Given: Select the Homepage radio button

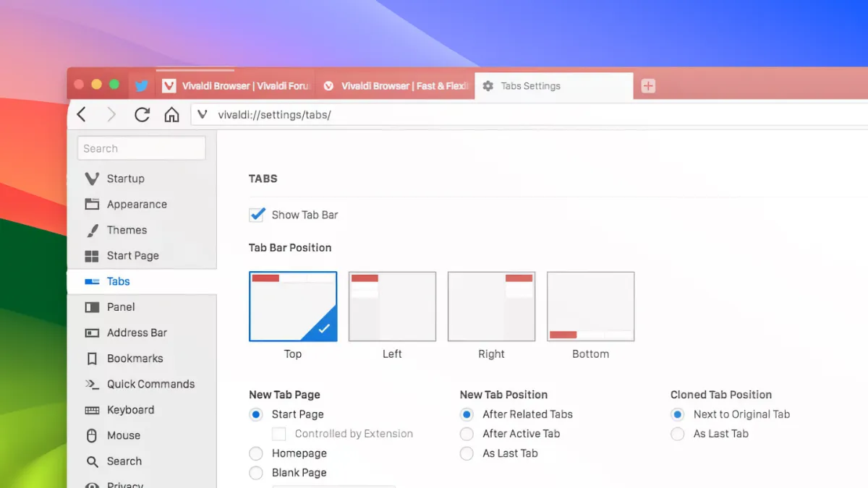Looking at the screenshot, I should 256,453.
